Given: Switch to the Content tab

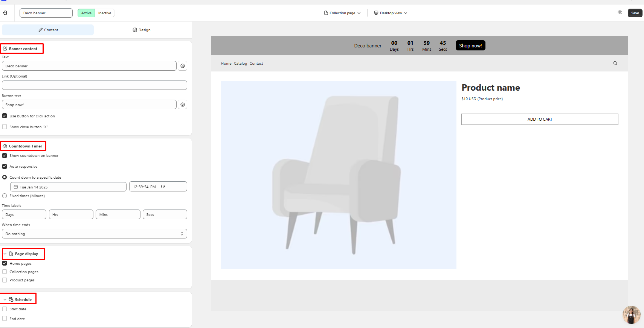Looking at the screenshot, I should 48,30.
